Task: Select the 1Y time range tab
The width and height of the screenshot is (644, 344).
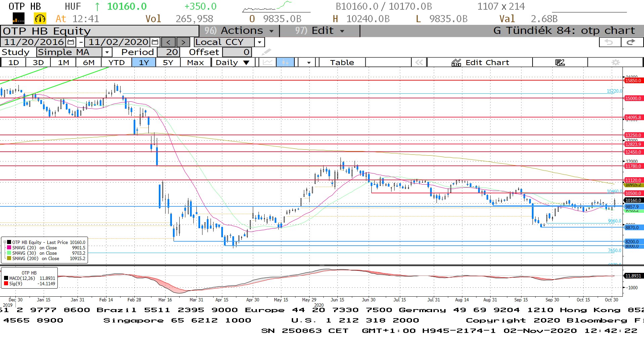Action: click(144, 62)
